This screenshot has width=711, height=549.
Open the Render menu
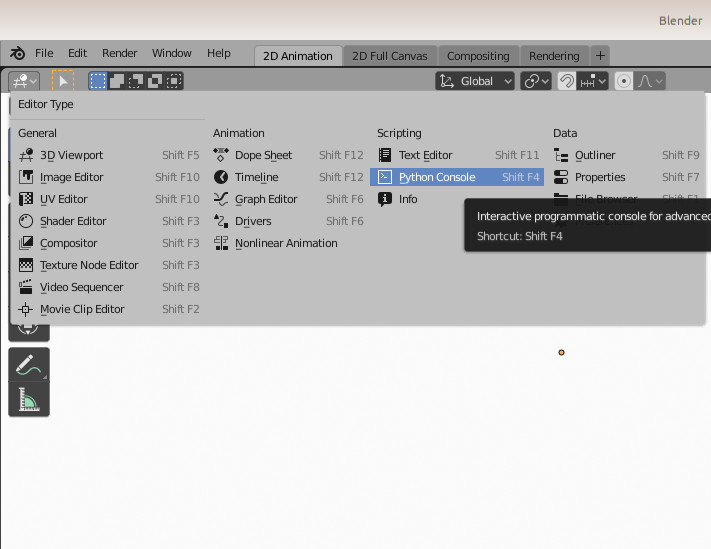(x=119, y=53)
